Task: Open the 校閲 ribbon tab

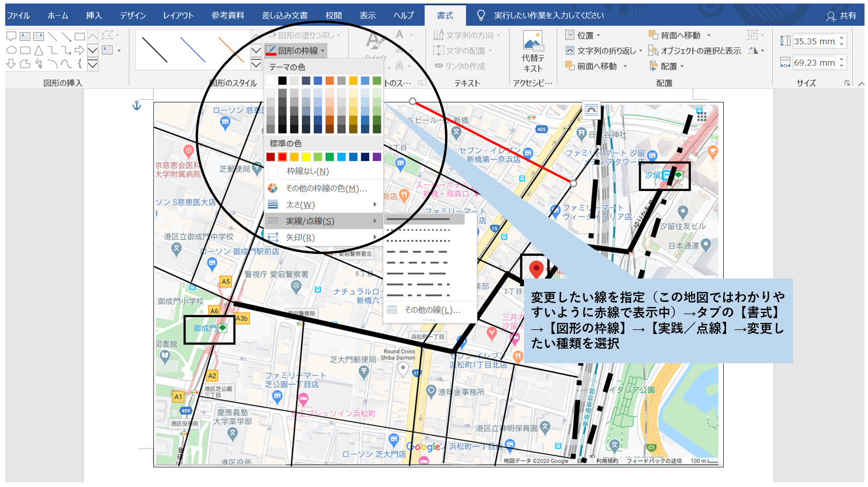Action: click(x=334, y=16)
